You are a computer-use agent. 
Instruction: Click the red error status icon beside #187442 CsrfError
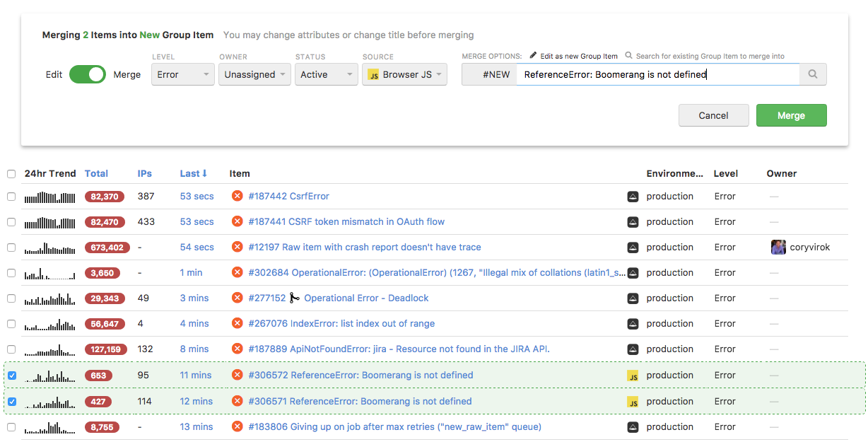237,196
